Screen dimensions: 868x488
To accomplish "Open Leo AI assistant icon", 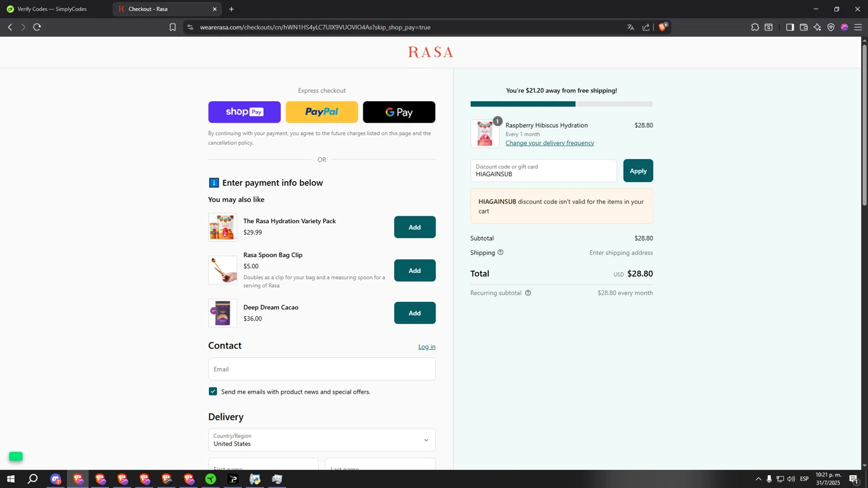I will 817,27.
